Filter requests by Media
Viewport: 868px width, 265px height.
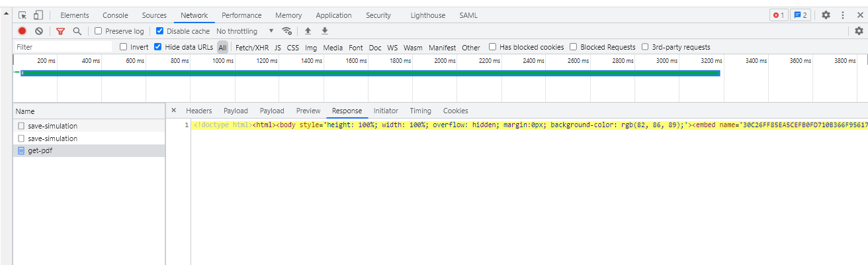[x=333, y=47]
